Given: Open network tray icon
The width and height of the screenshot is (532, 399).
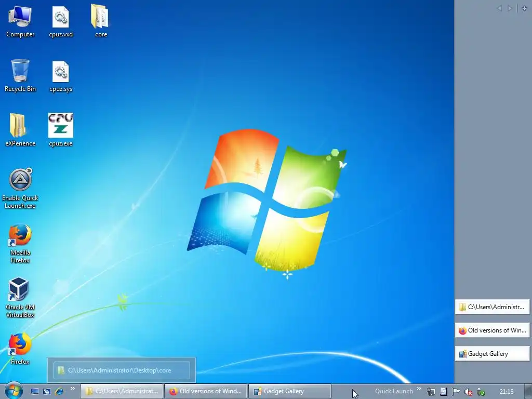Looking at the screenshot, I should point(431,392).
